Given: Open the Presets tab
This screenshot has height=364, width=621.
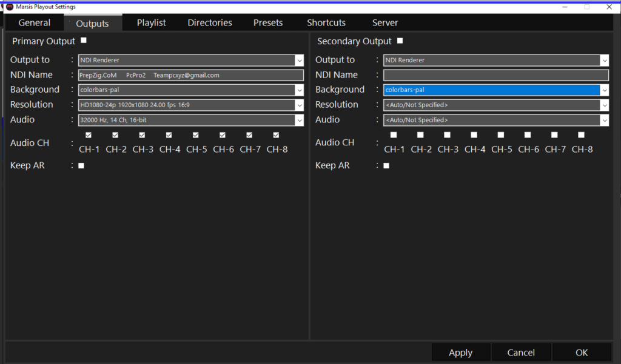Looking at the screenshot, I should (268, 22).
